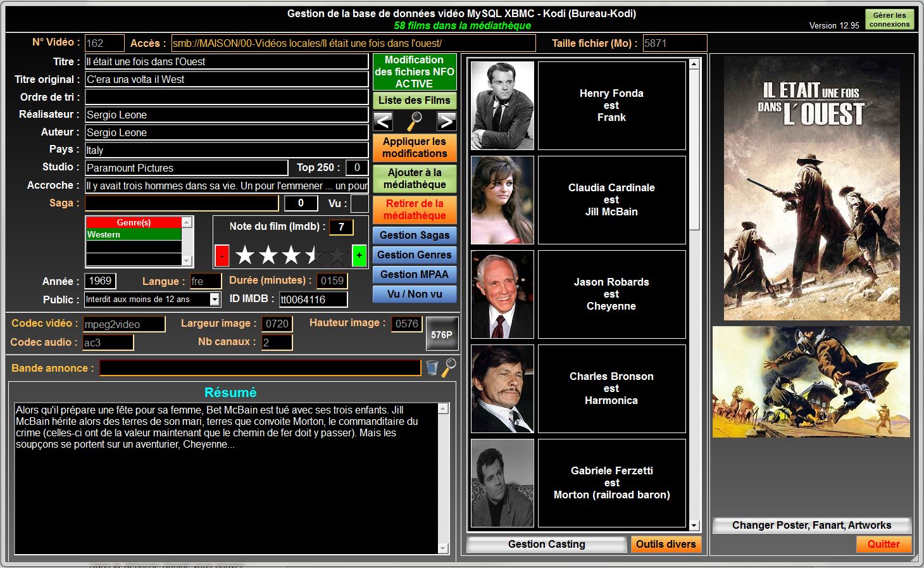Open the Public rating dropdown
924x568 pixels.
pos(215,300)
